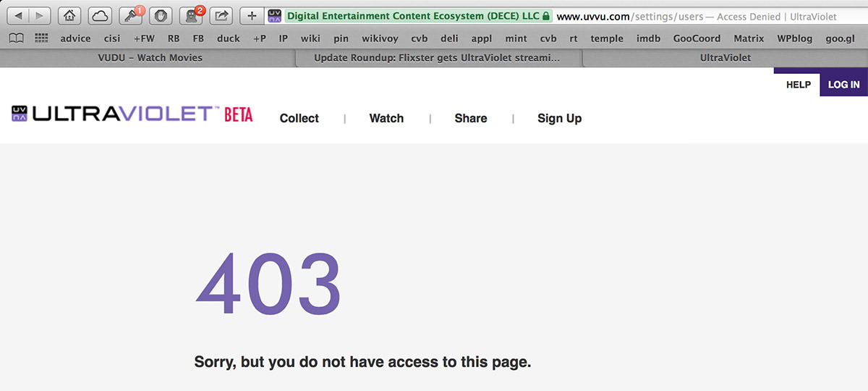Open the Ghostery ghost extension icon
868x391 pixels.
pos(191,15)
